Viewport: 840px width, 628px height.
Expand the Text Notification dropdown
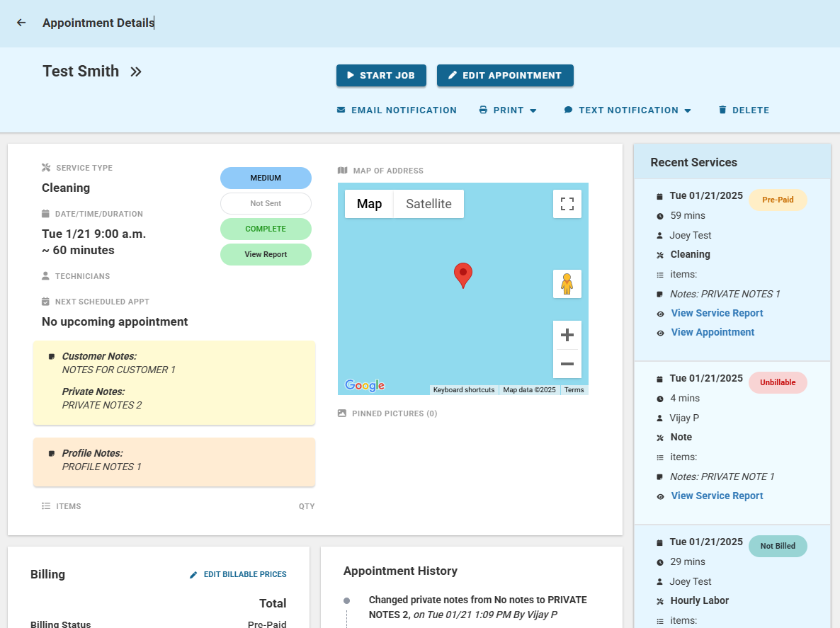coord(628,110)
